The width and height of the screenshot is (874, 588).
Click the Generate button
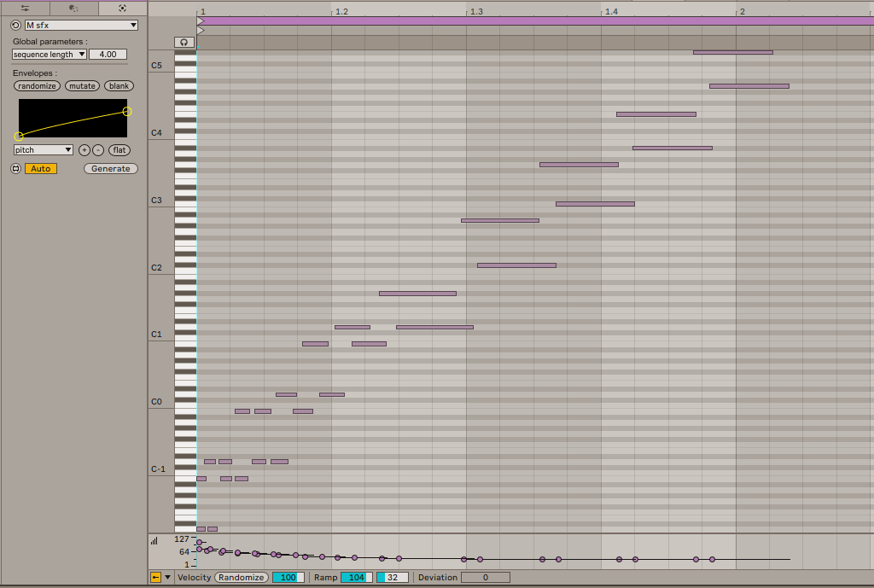point(111,169)
